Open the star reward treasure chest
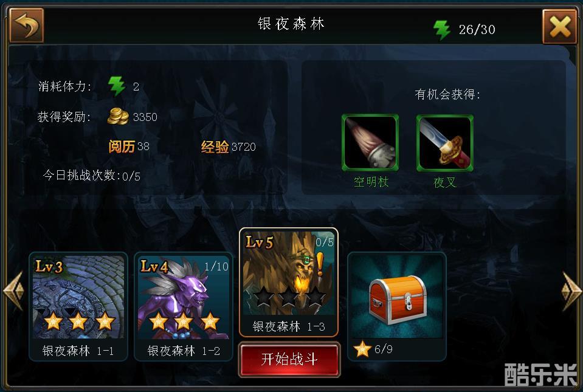This screenshot has width=583, height=392. 397,299
